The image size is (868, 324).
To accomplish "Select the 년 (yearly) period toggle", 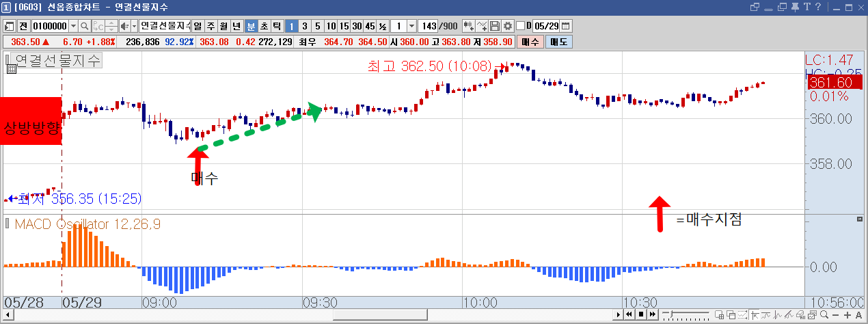I will [236, 26].
